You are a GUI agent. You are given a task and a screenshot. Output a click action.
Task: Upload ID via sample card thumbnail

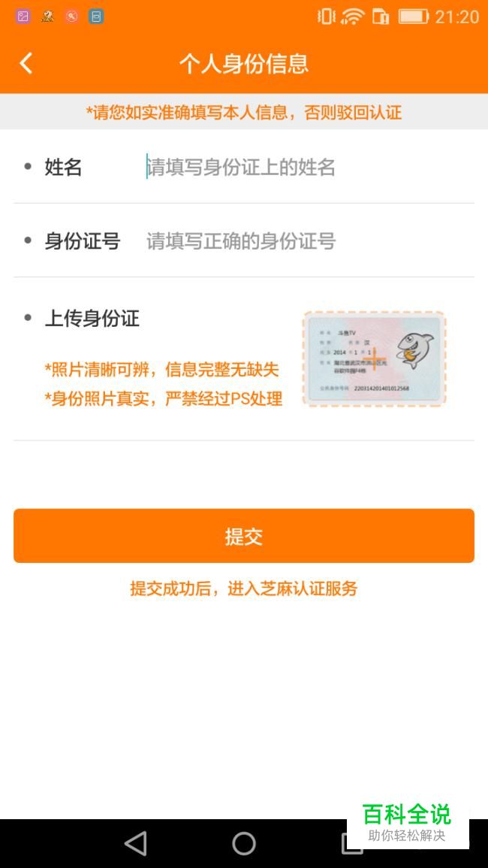374,358
